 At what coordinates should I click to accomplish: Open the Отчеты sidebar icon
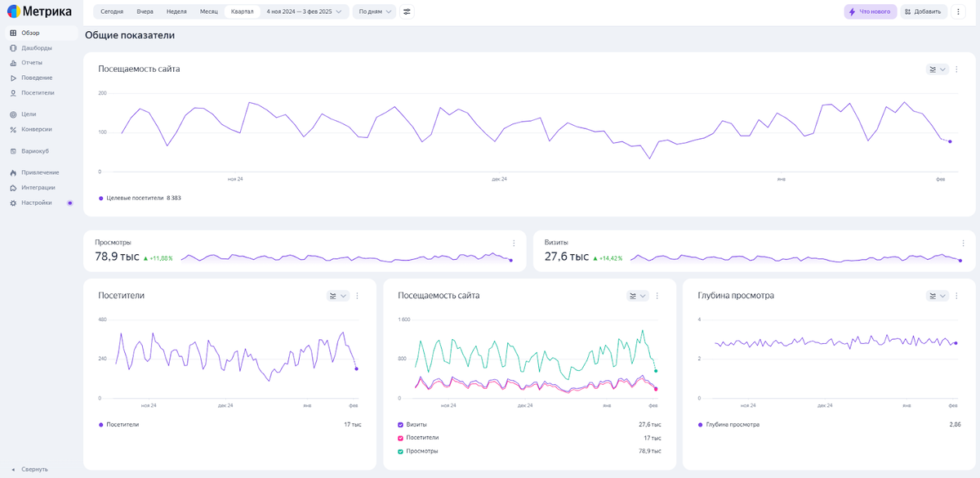[x=13, y=63]
